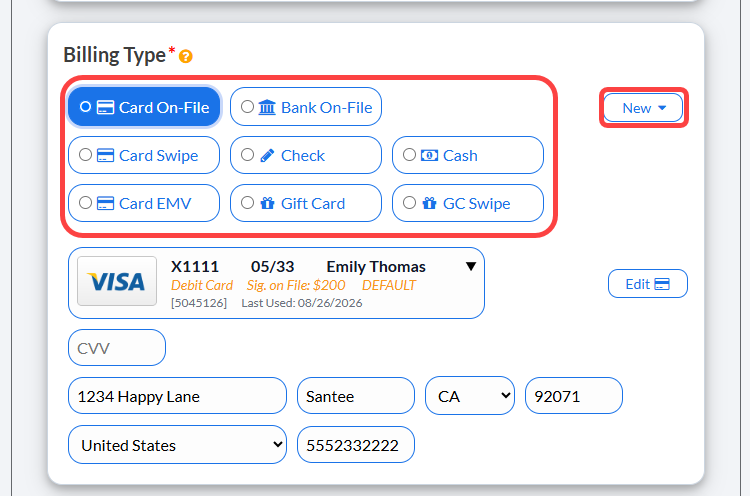This screenshot has height=496, width=750.
Task: Click the gift icon in GC Swipe option
Action: coord(430,203)
